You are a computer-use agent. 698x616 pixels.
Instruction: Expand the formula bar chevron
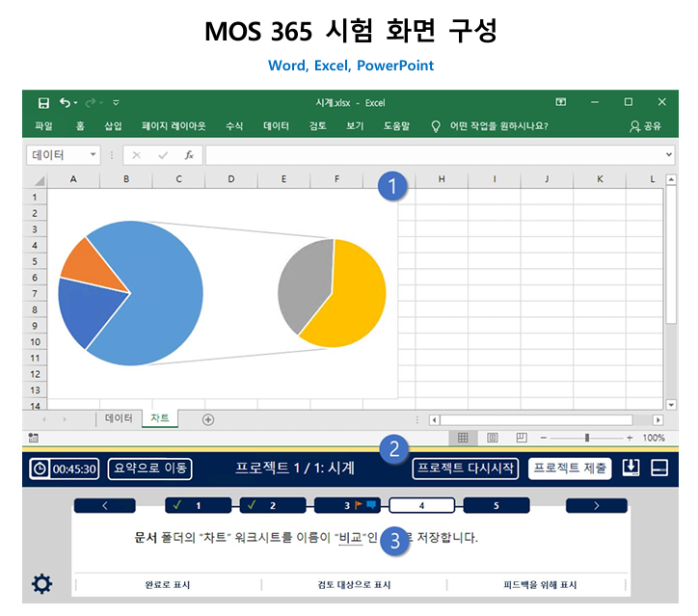[669, 154]
